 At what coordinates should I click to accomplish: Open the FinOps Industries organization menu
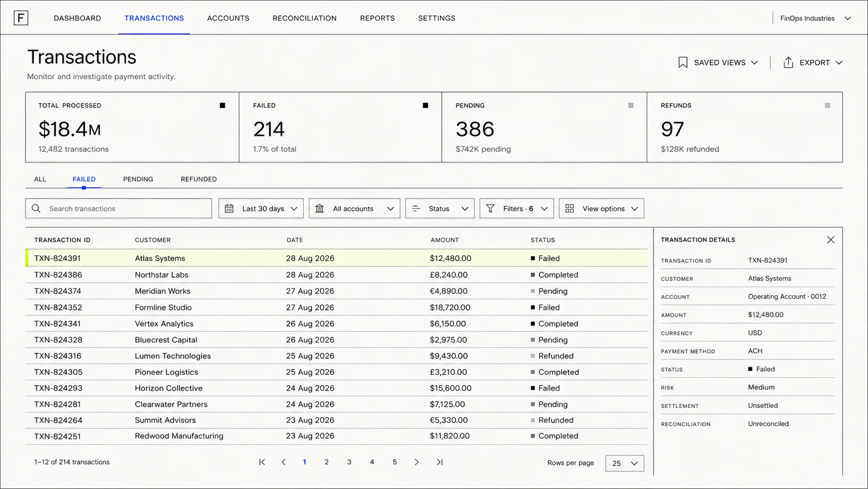tap(816, 18)
